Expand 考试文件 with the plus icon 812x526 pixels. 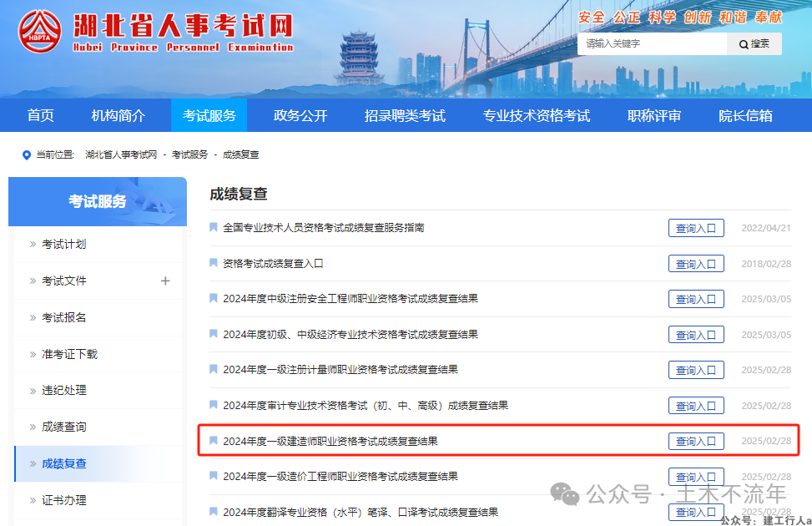(165, 281)
